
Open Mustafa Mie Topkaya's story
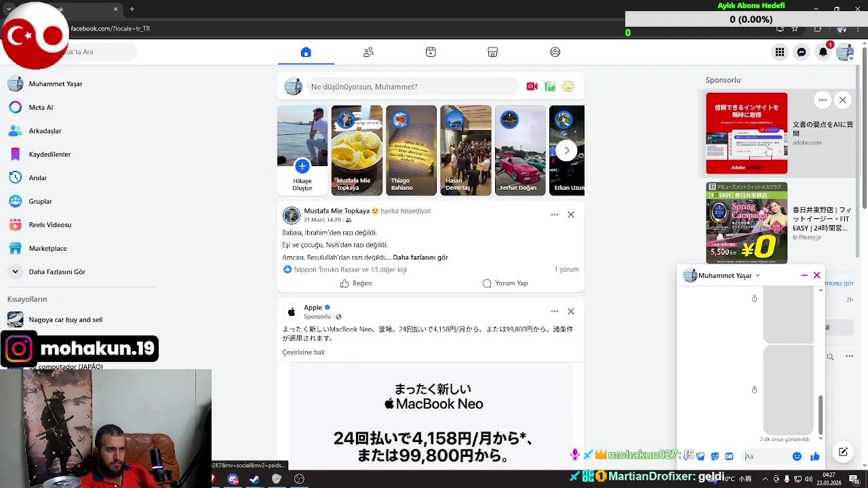(x=357, y=150)
